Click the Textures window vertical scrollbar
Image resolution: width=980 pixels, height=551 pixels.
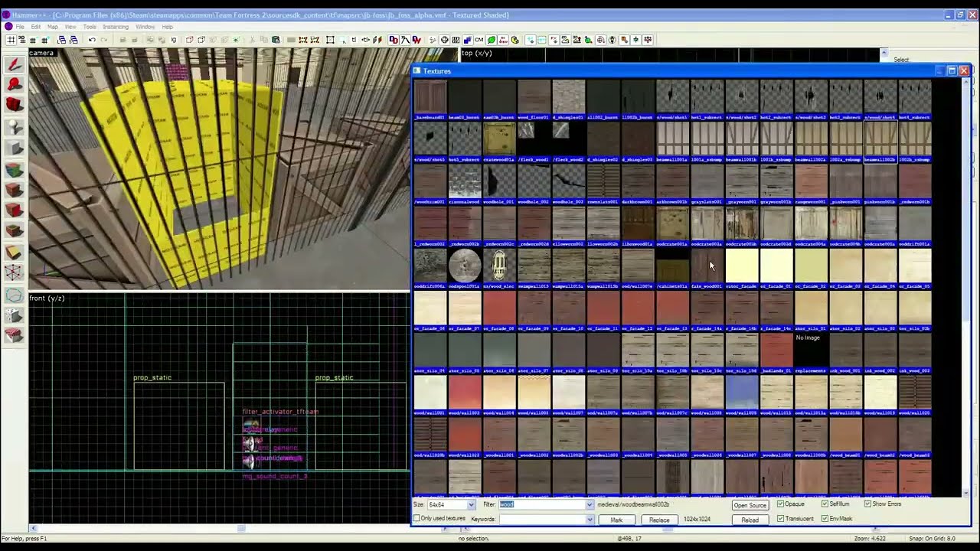click(965, 287)
